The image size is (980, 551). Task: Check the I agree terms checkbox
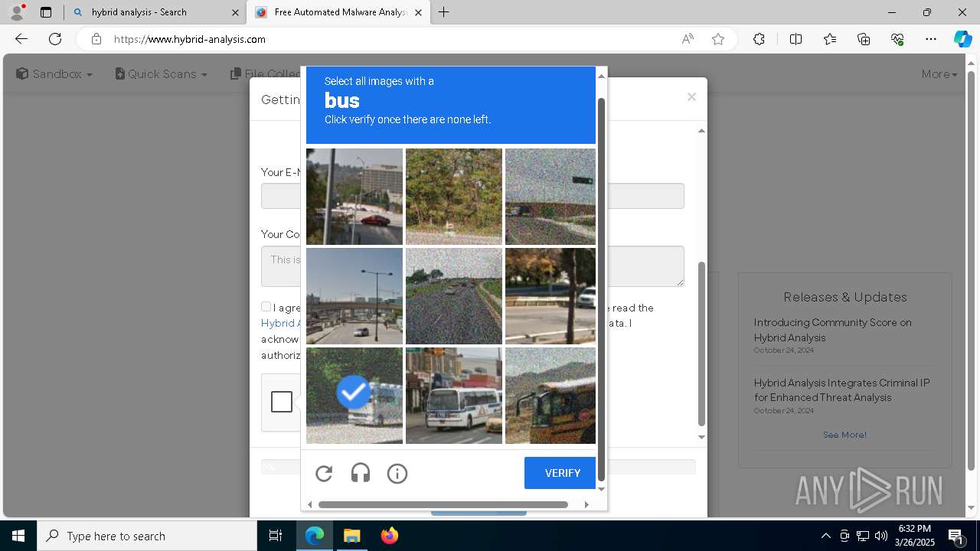click(266, 307)
